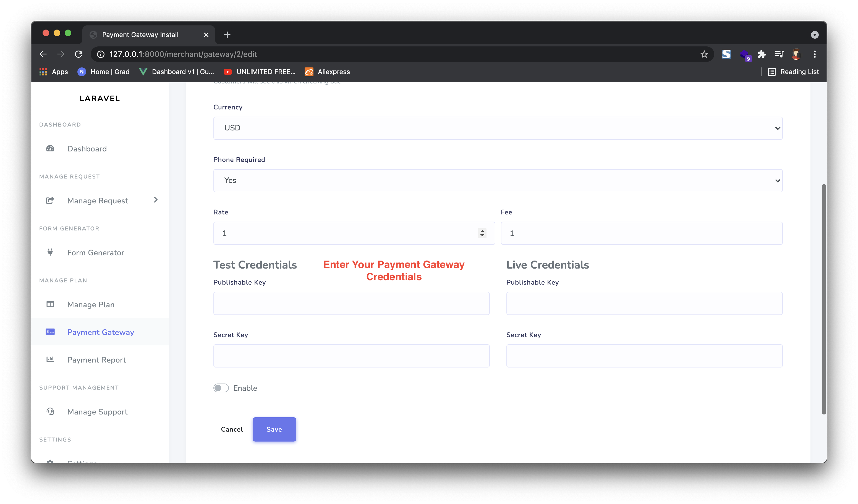Image resolution: width=858 pixels, height=504 pixels.
Task: Reload the page using browser refresh icon
Action: tap(79, 54)
